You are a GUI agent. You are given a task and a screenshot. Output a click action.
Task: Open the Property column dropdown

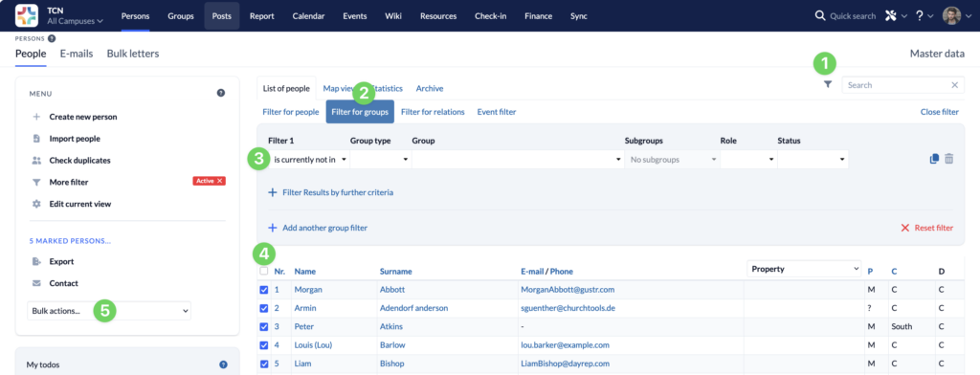pyautogui.click(x=804, y=269)
